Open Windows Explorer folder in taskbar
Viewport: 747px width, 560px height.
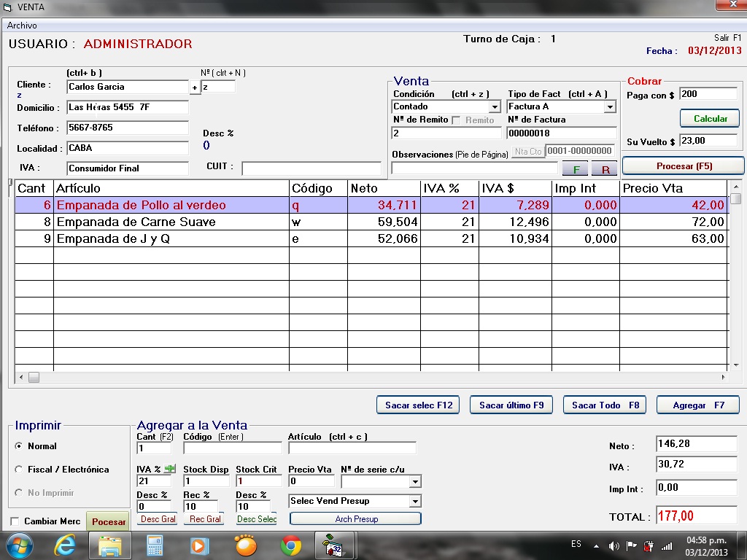click(109, 545)
